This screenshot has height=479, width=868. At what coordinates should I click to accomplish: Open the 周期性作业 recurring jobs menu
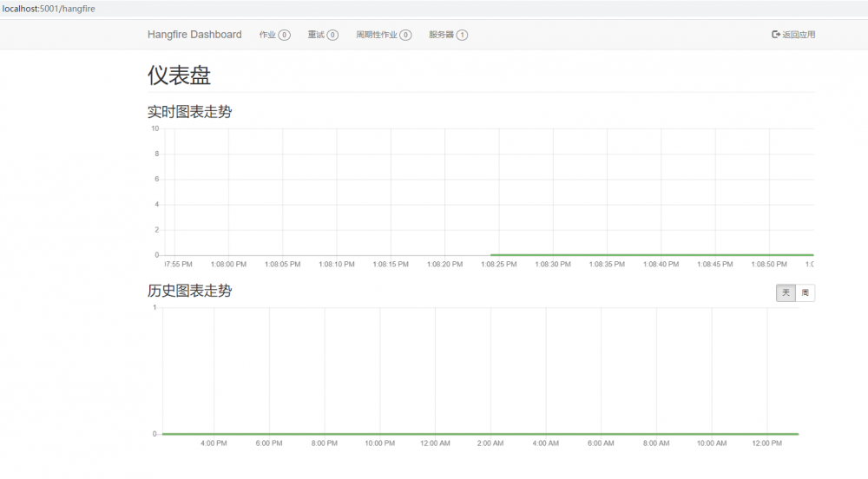point(384,35)
